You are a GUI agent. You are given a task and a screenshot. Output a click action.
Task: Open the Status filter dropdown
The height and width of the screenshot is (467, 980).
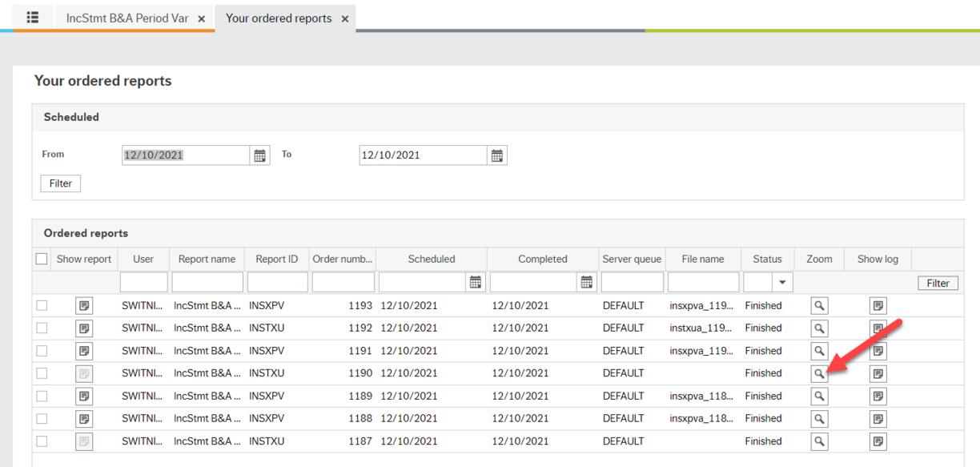[781, 282]
